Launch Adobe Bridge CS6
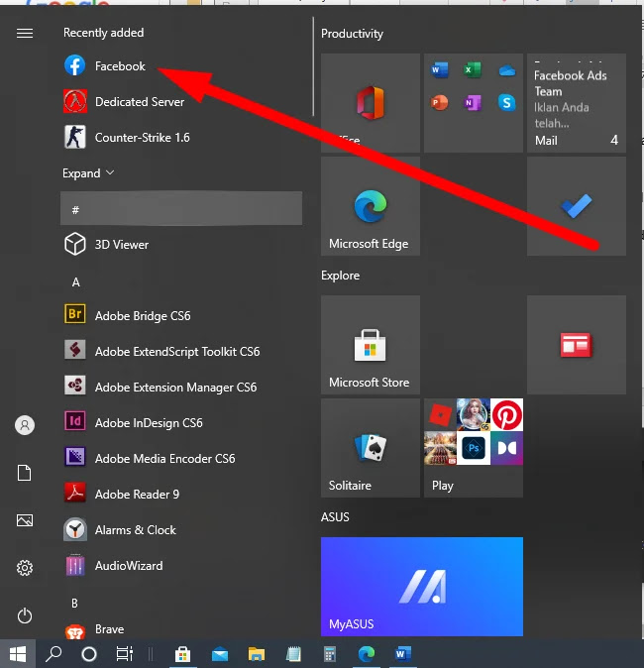 coord(181,315)
